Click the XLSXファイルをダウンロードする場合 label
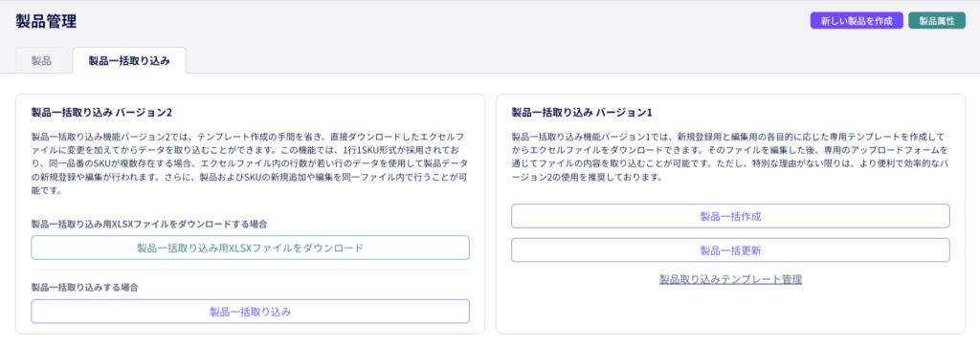This screenshot has height=346, width=980. 149,224
